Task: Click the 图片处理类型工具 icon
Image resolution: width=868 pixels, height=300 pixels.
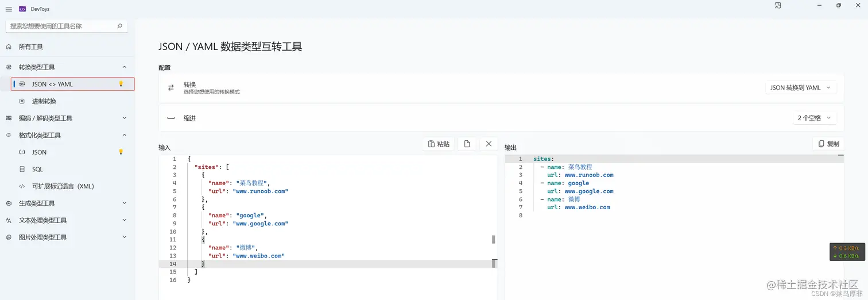Action: (8, 237)
